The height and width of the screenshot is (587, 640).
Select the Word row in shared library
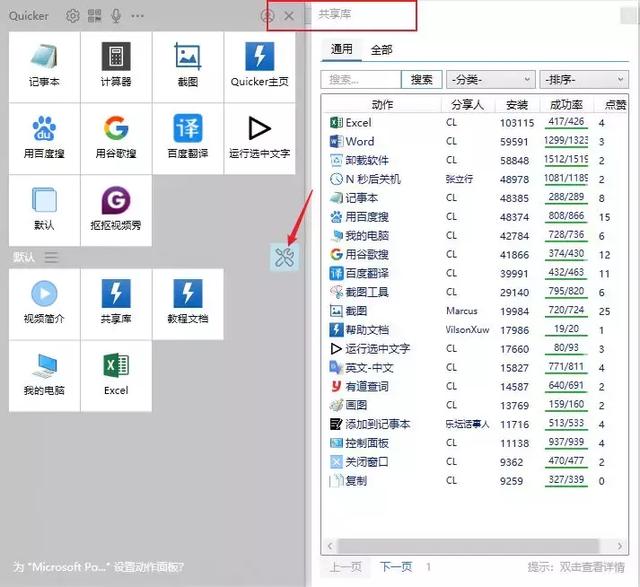[x=475, y=141]
